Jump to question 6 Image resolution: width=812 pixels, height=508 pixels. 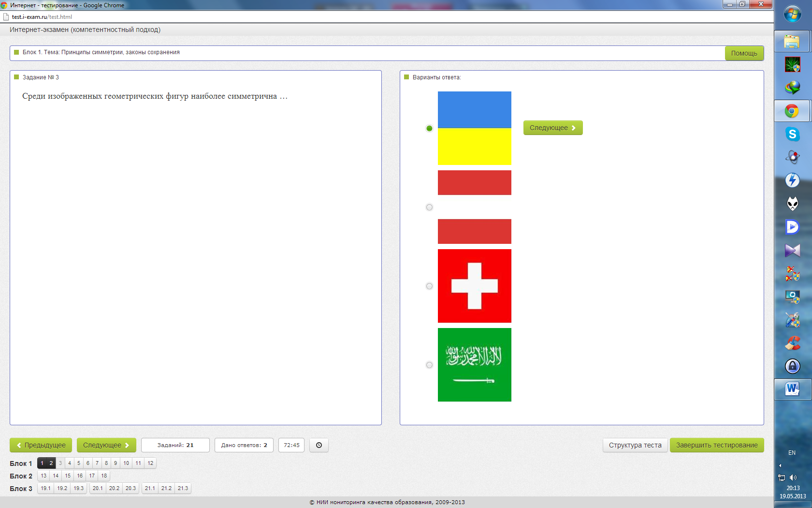coord(88,463)
